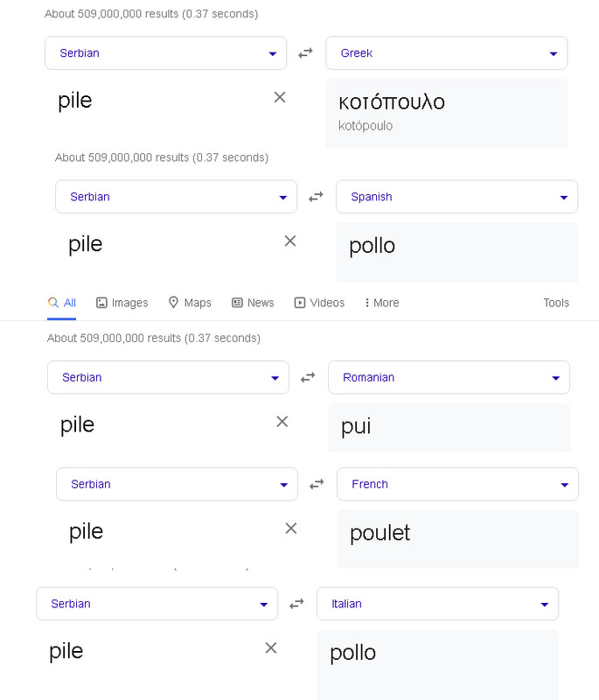Click the 'pile' input in the Romanian translator
The height and width of the screenshot is (700, 599).
[x=157, y=425]
